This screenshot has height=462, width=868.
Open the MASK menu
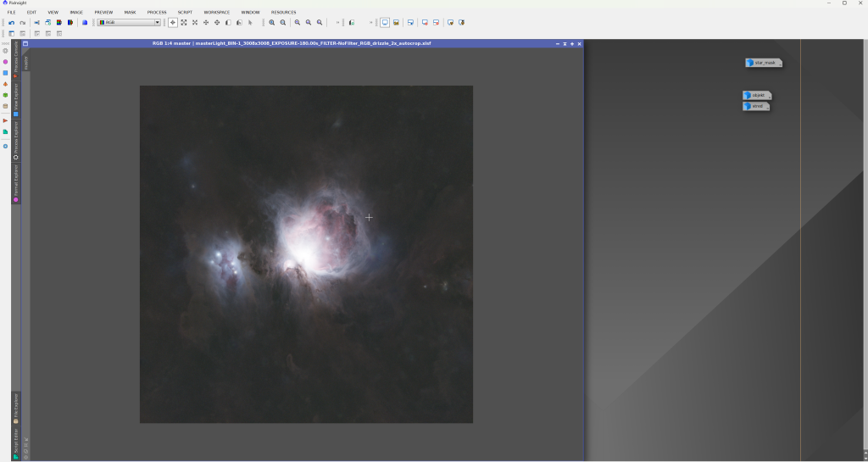point(130,13)
